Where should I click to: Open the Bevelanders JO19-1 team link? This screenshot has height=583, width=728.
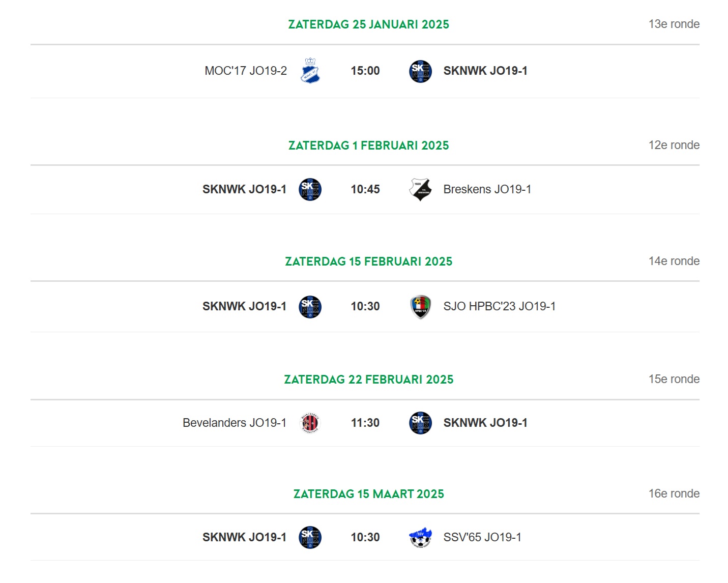click(x=235, y=423)
